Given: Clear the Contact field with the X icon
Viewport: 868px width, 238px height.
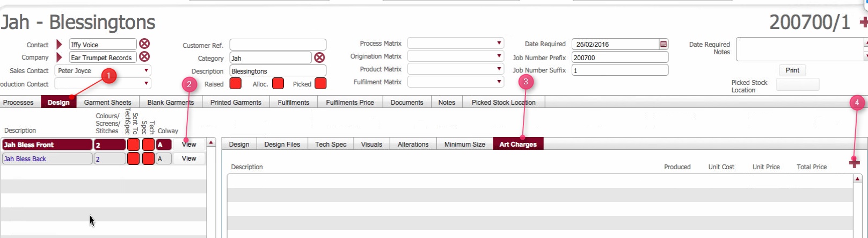Looking at the screenshot, I should point(144,44).
